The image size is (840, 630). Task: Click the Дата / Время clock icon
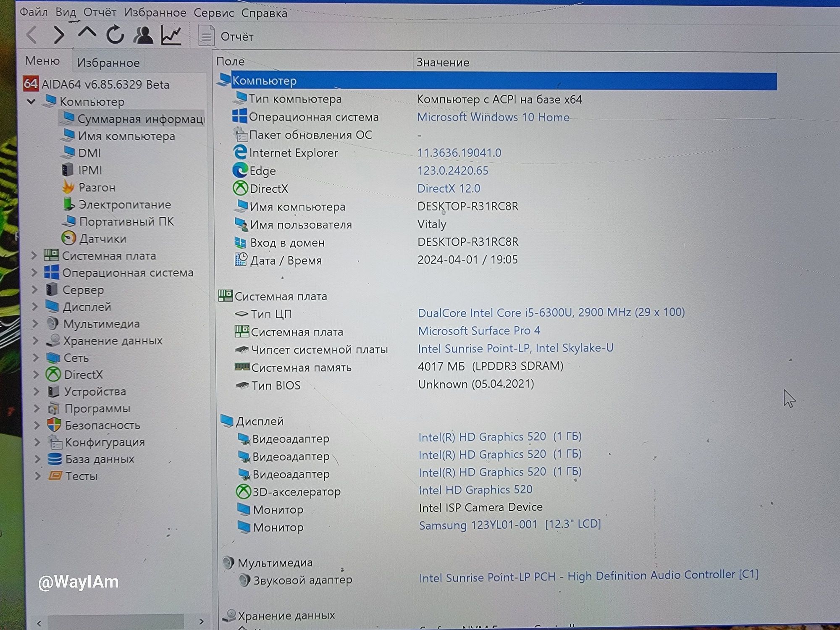(x=241, y=260)
